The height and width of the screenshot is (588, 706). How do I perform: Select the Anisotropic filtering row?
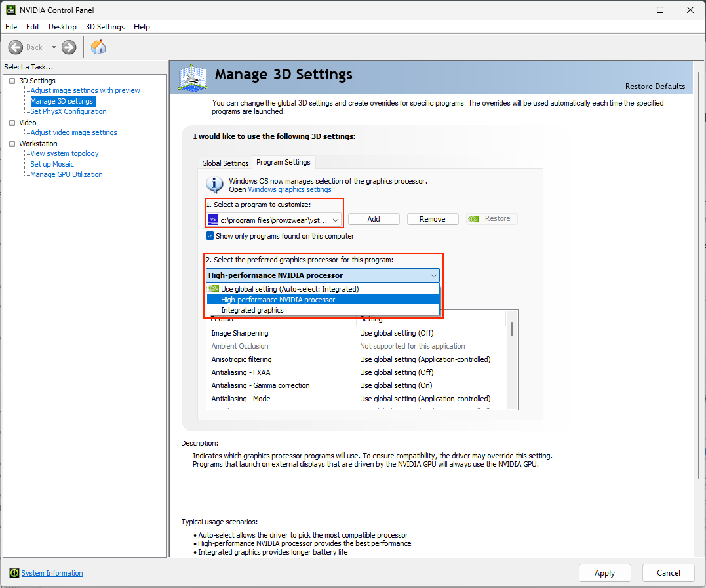click(356, 359)
